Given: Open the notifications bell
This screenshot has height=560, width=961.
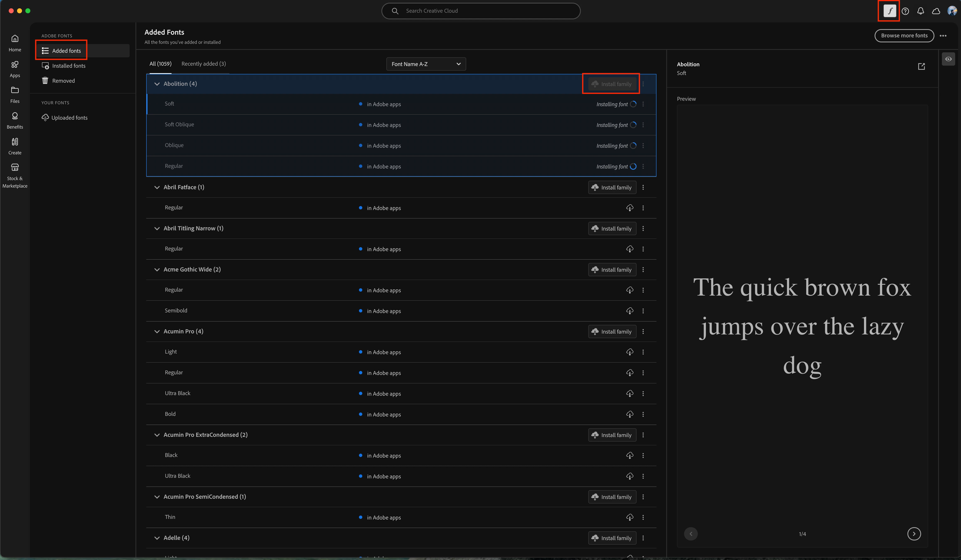Looking at the screenshot, I should (x=920, y=11).
